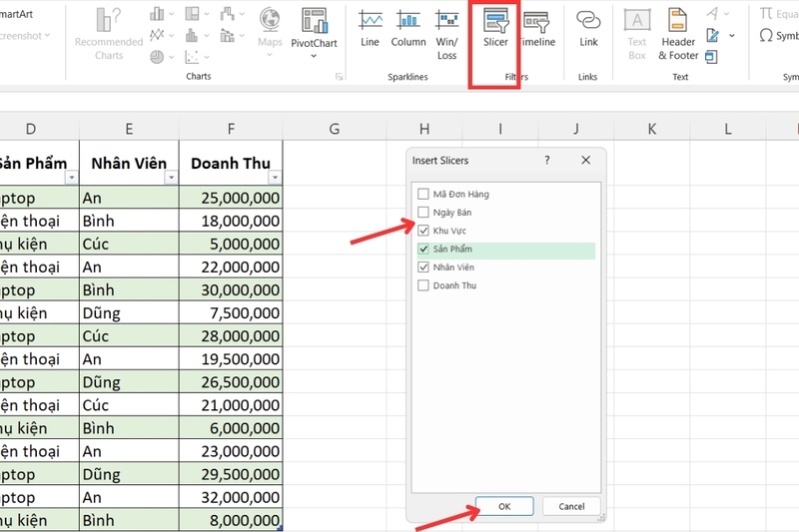This screenshot has width=799, height=532.
Task: Enable the Mã Đơn Hàng checkbox
Action: click(x=424, y=194)
